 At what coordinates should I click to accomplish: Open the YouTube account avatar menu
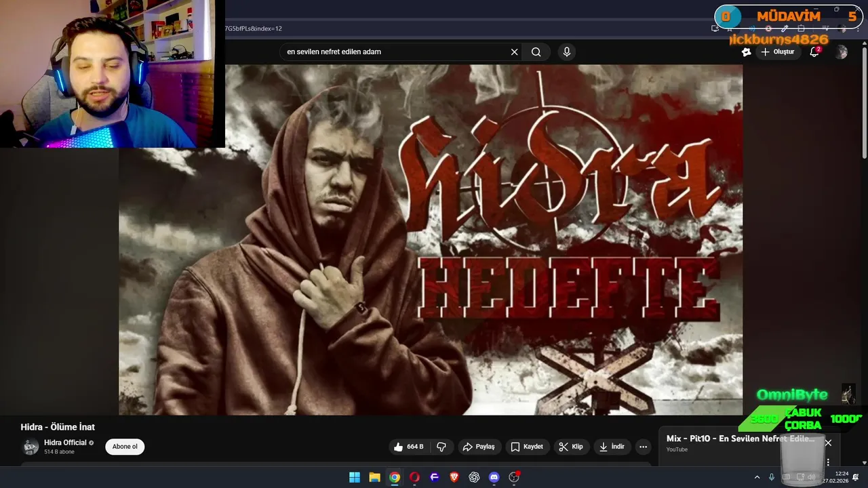(842, 52)
